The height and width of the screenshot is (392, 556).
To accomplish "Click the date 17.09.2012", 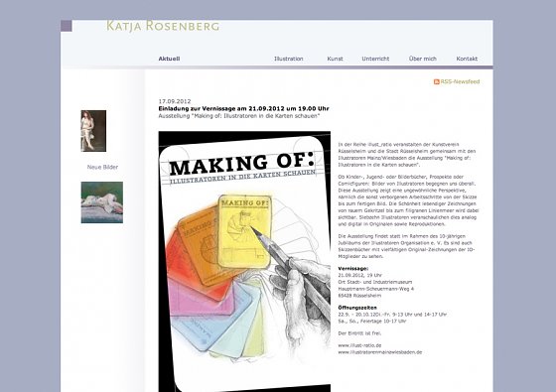I will (175, 101).
